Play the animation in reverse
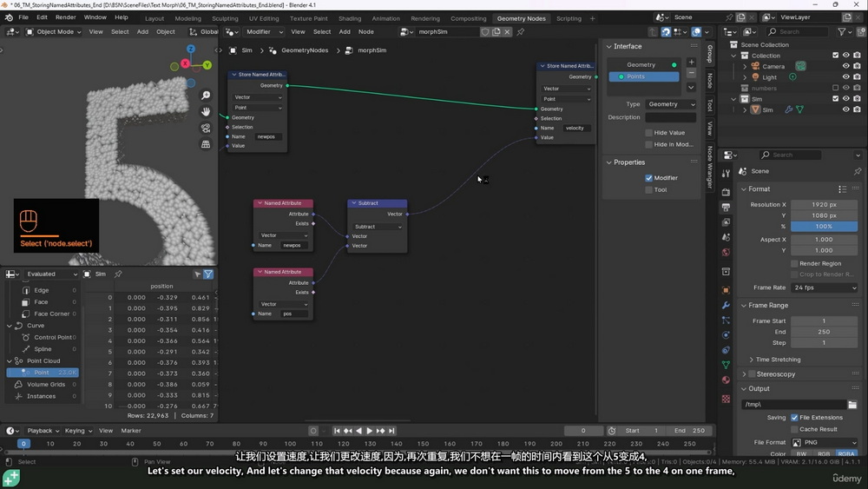 (358, 431)
